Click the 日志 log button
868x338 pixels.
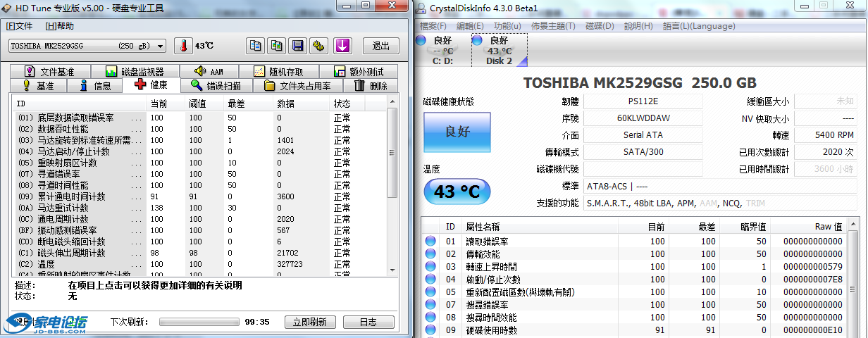[368, 322]
